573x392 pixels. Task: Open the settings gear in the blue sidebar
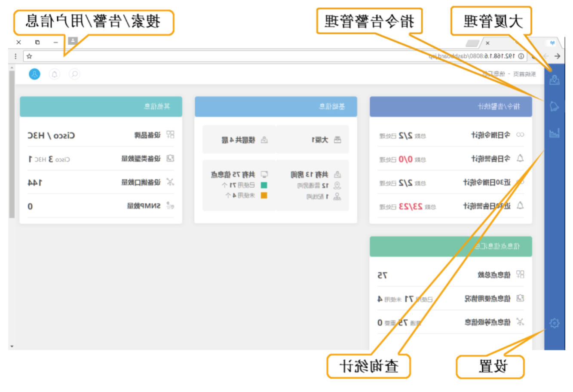click(x=555, y=323)
